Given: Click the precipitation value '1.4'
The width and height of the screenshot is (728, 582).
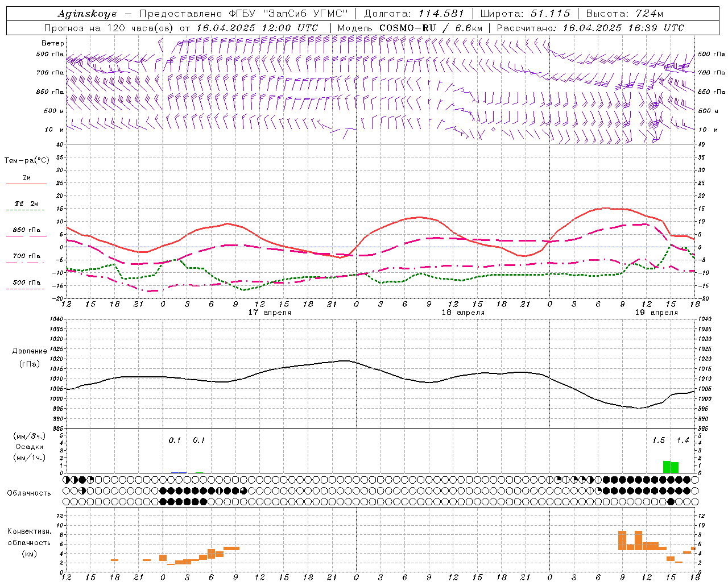Looking at the screenshot, I should click(x=682, y=440).
